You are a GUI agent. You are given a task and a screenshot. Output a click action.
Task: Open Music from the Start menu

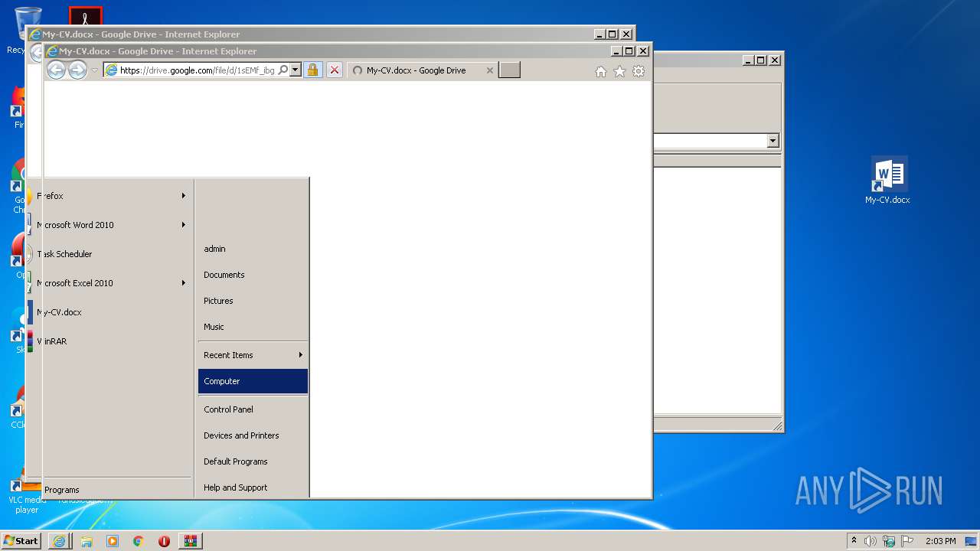click(x=253, y=327)
